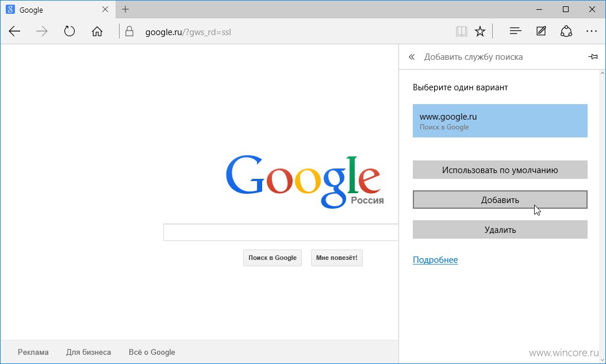Open the More actions ellipsis menu

point(591,31)
